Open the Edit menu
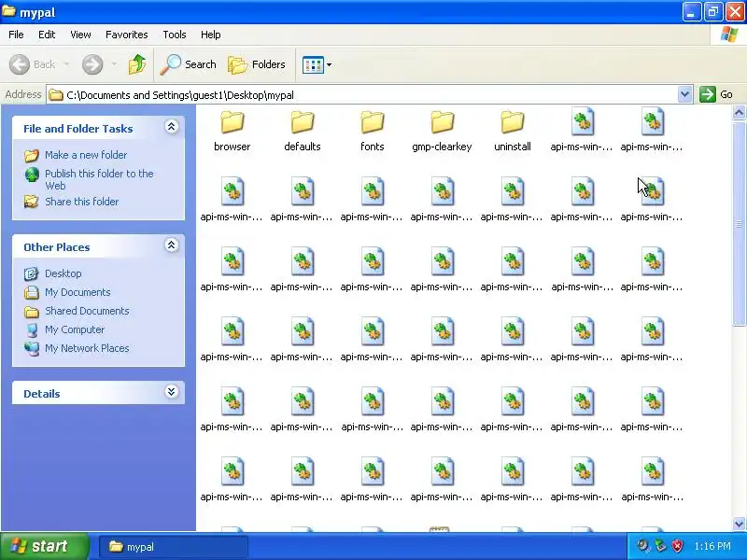The width and height of the screenshot is (747, 560). [x=47, y=35]
